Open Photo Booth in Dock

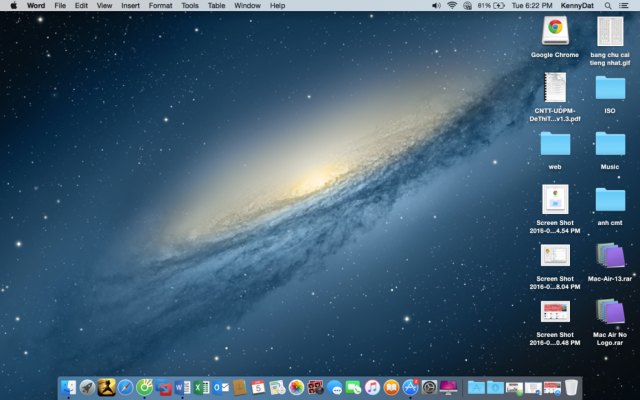pyautogui.click(x=315, y=387)
